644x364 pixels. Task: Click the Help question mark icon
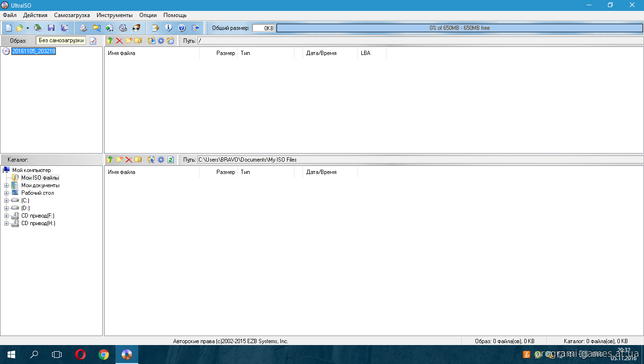(x=182, y=28)
